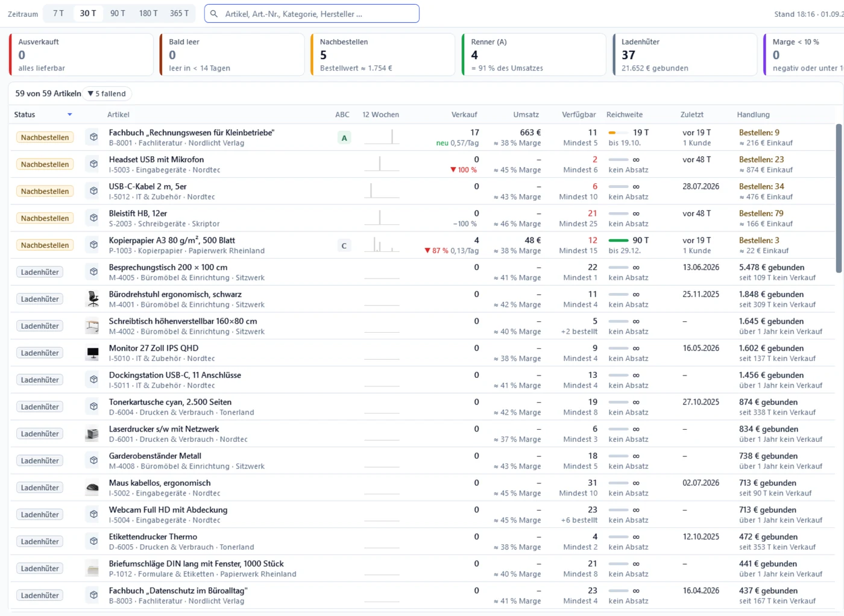Click package icon for Besprechungstisch row

point(93,272)
